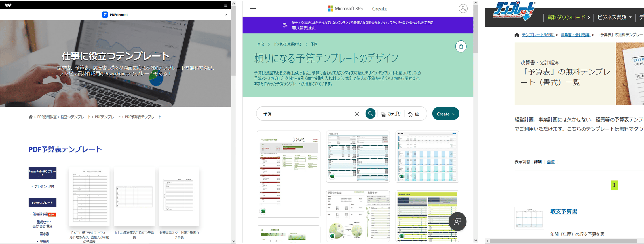The image size is (644, 244).
Task: Open the account sign-in profile icon
Action: click(463, 8)
